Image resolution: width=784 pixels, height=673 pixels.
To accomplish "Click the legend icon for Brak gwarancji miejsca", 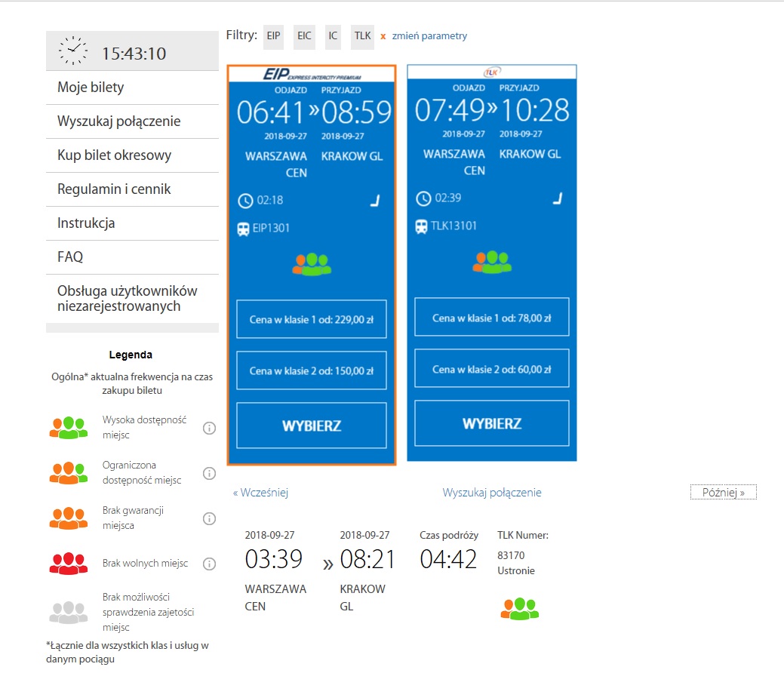I will pyautogui.click(x=69, y=518).
